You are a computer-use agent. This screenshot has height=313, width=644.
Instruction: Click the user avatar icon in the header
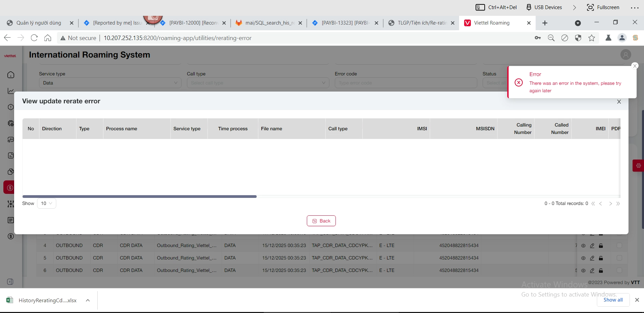click(625, 55)
